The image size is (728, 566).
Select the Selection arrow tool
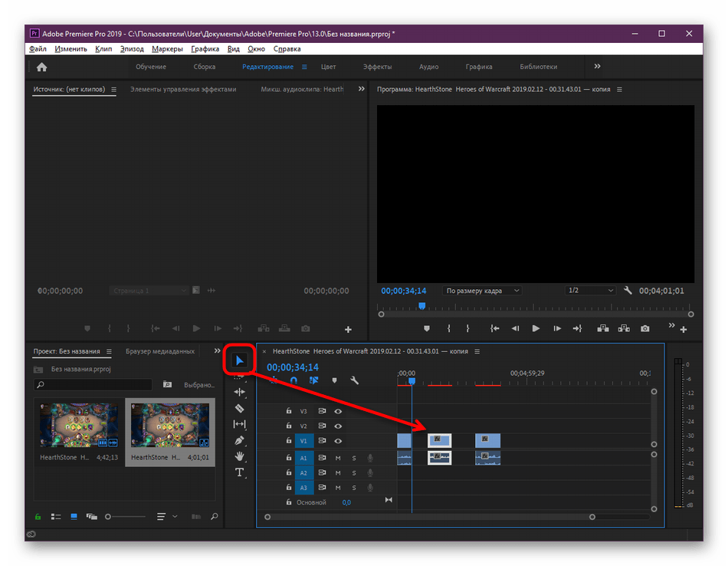pos(240,360)
